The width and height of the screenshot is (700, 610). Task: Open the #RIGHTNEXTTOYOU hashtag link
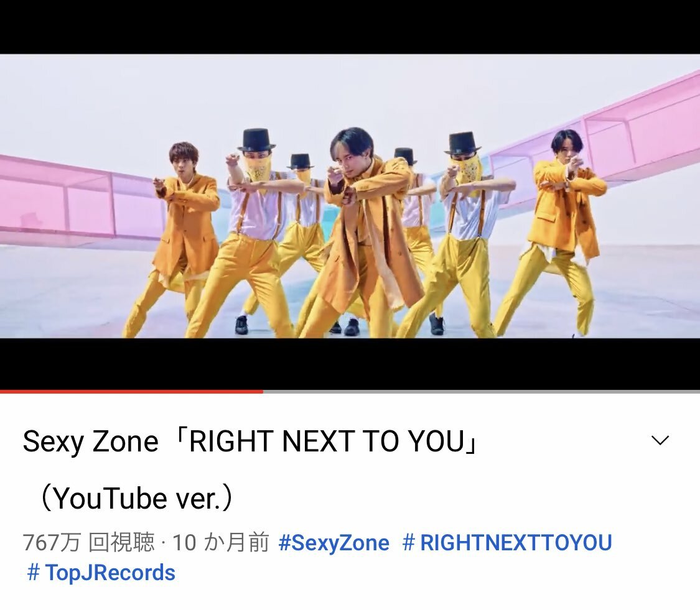[507, 543]
